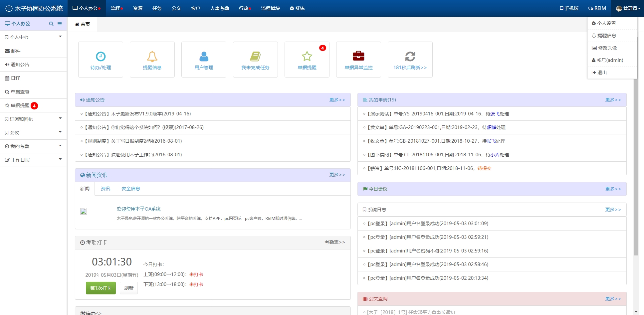Open the 单据提醒 star icon tile

point(307,60)
